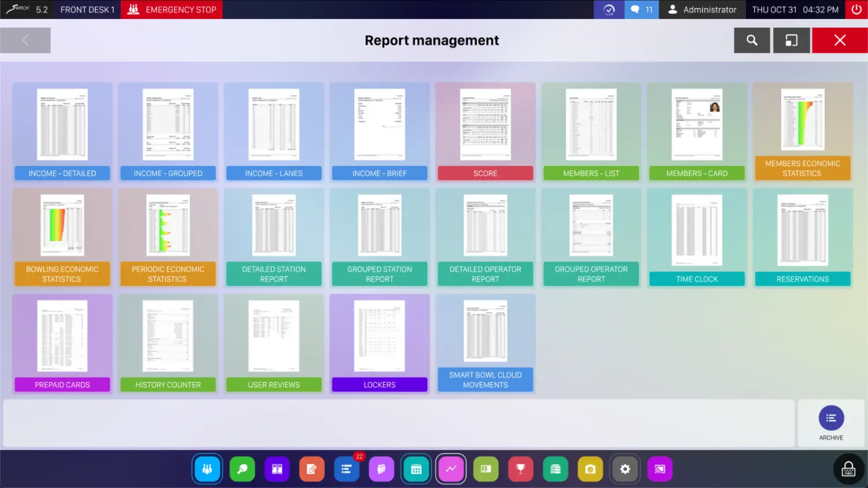Open the Income - Detailed report
The height and width of the screenshot is (488, 868).
pyautogui.click(x=62, y=132)
